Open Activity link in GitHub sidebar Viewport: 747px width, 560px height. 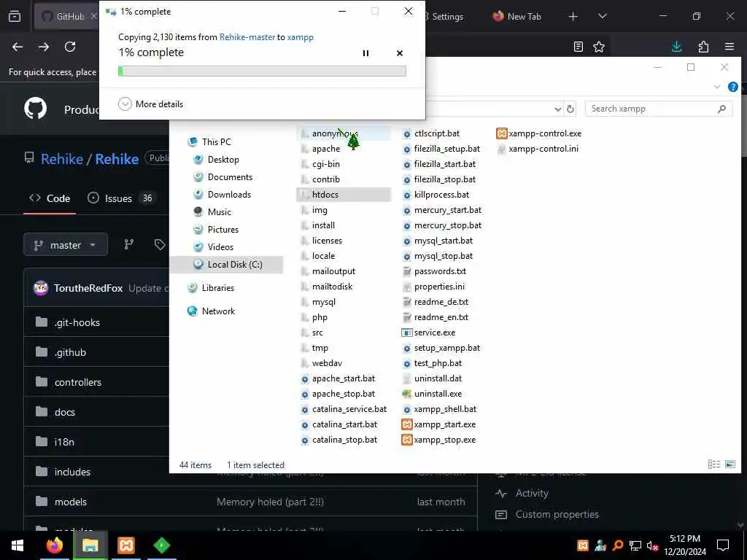(x=532, y=494)
